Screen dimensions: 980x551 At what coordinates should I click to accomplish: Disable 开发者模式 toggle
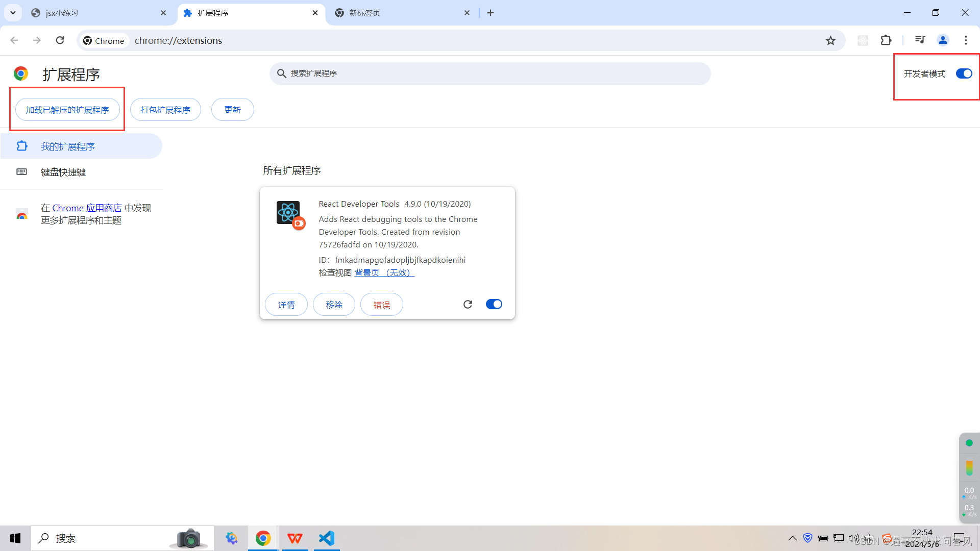point(964,73)
